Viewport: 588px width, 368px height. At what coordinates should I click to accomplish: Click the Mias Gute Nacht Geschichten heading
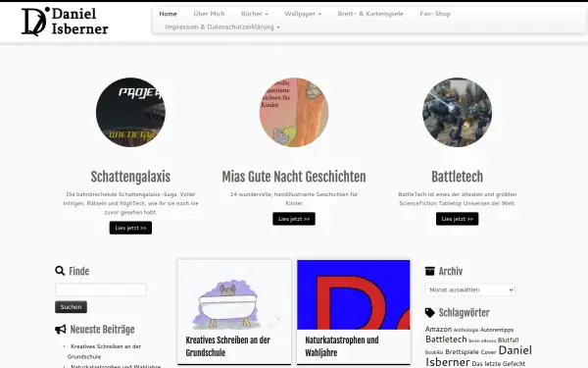pos(294,177)
